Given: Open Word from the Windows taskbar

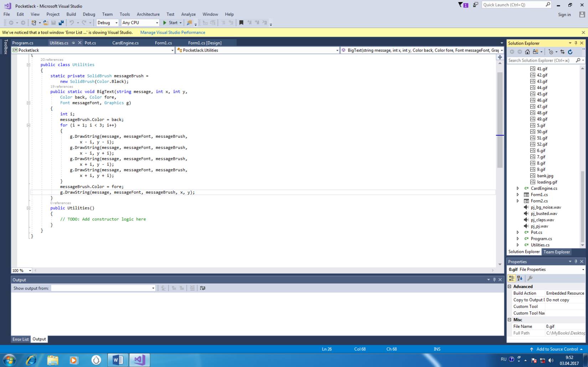Looking at the screenshot, I should 117,360.
